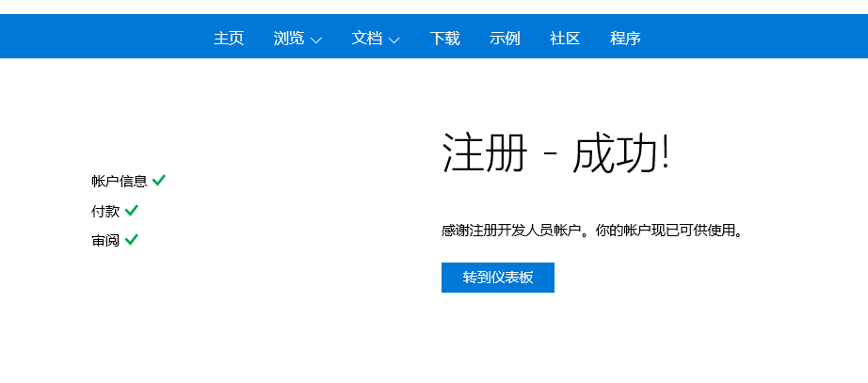Open the 主页 nav item
Image resolution: width=868 pixels, height=383 pixels.
click(x=229, y=39)
